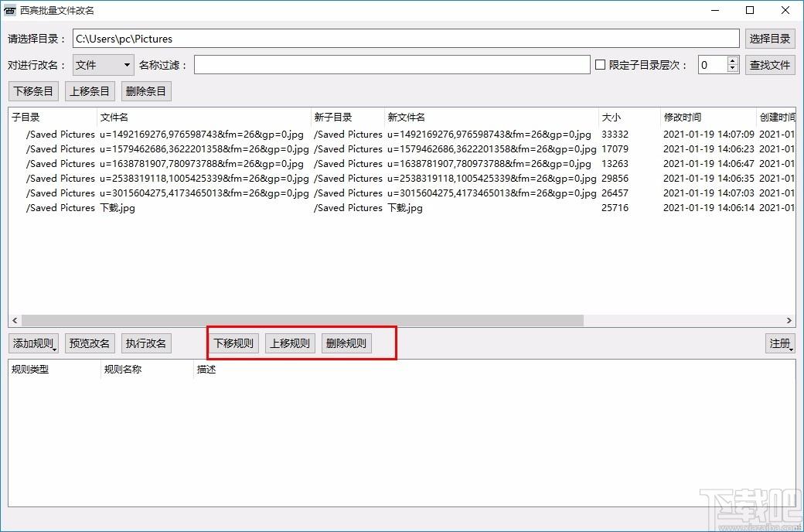The width and height of the screenshot is (804, 532).
Task: Click size value 17079
Action: tap(615, 148)
